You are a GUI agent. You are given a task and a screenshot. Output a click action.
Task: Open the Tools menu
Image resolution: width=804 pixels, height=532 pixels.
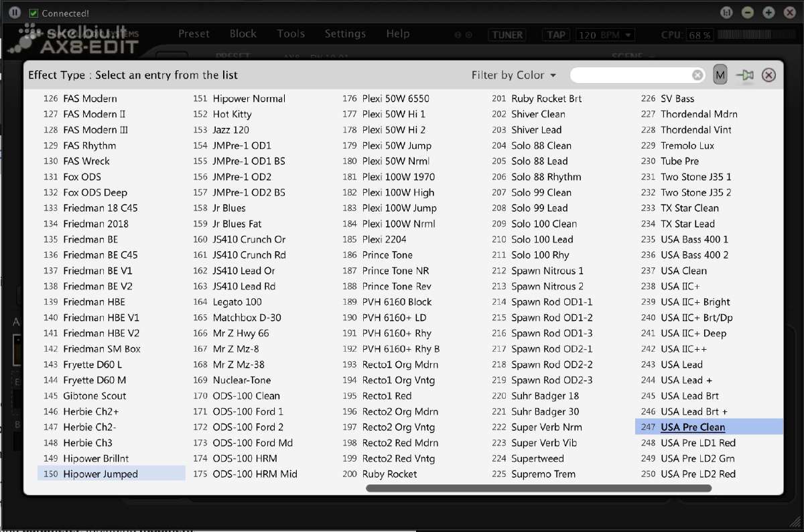click(291, 34)
